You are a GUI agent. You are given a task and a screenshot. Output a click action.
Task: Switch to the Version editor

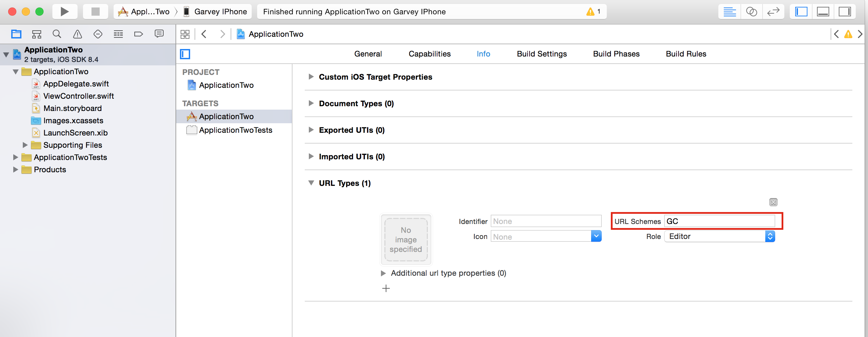773,12
